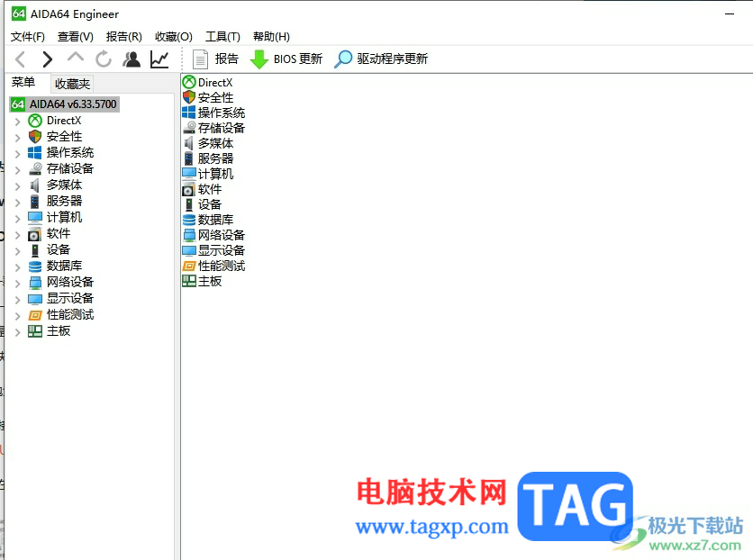The width and height of the screenshot is (753, 560).
Task: Go forward with the right arrow toolbar icon
Action: [x=47, y=59]
